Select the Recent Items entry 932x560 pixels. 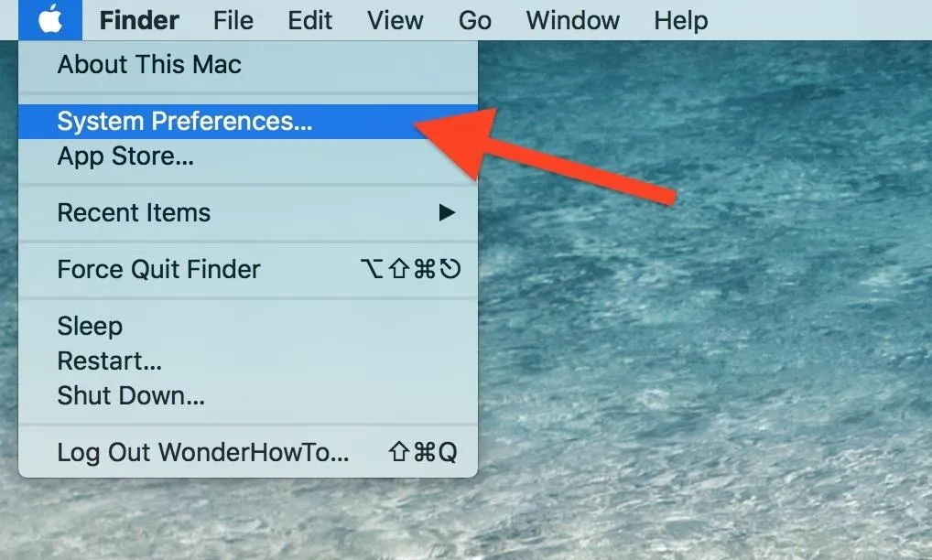point(248,212)
